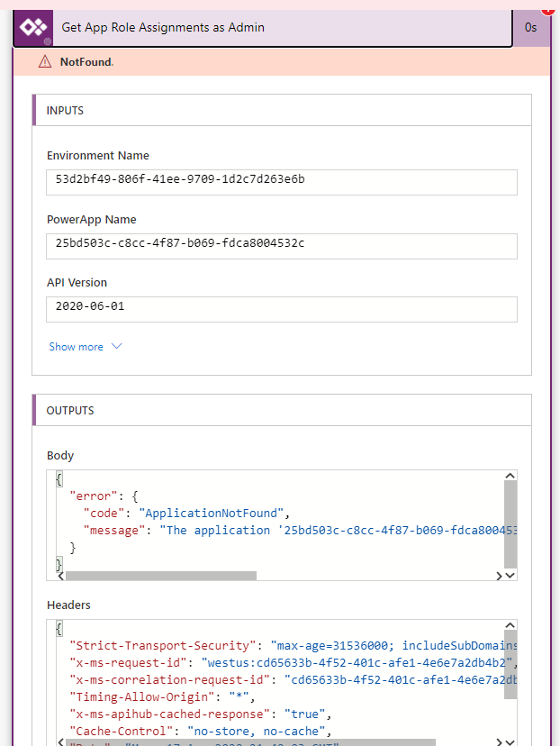
Task: Click the scroll-down arrow in the Headers output
Action: (x=510, y=742)
